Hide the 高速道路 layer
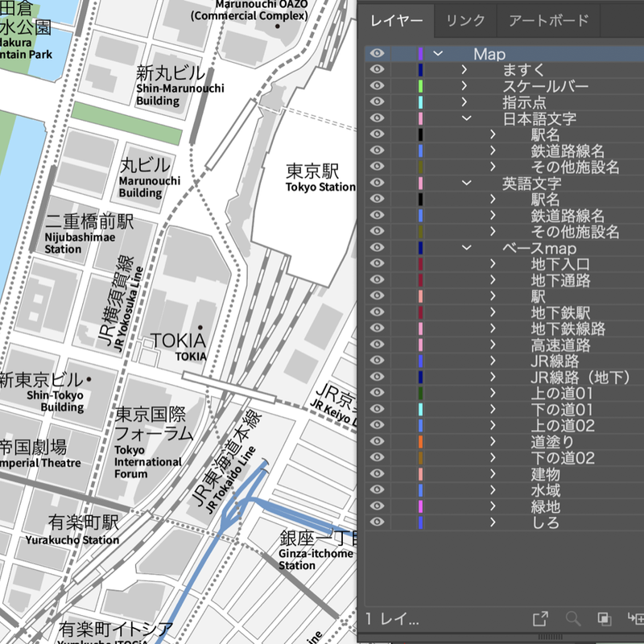 (x=378, y=345)
